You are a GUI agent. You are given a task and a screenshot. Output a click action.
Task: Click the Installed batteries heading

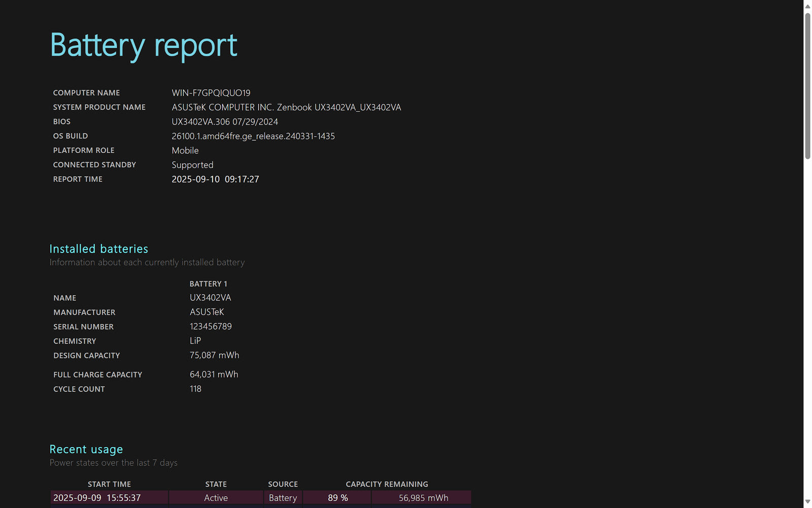(x=99, y=249)
